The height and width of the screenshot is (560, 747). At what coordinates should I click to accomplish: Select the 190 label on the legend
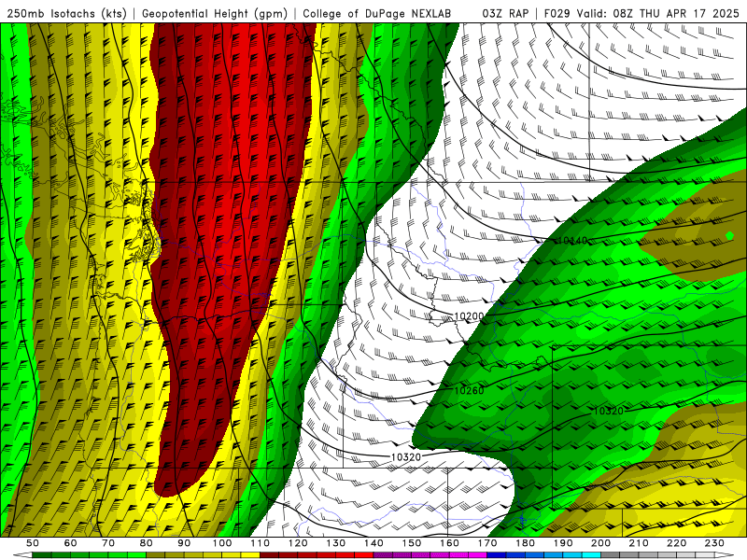click(x=563, y=543)
